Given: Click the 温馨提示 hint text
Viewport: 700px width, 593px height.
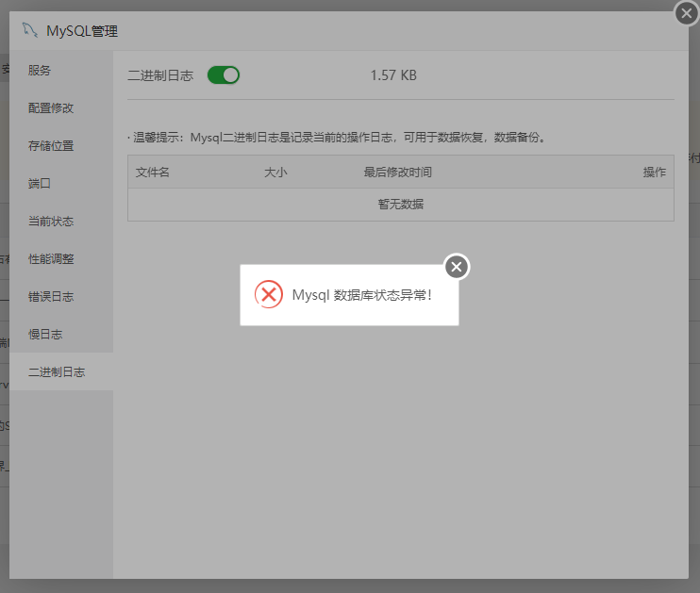Looking at the screenshot, I should click(x=338, y=138).
